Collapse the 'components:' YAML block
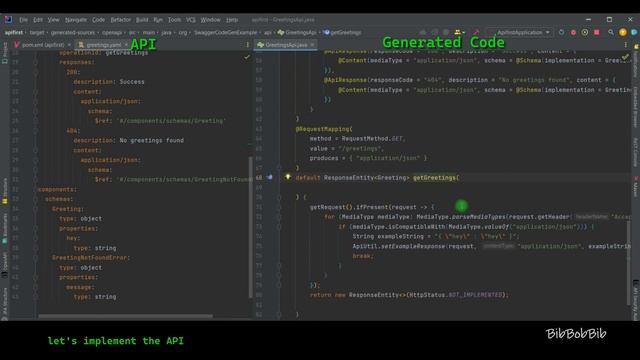 click(36, 189)
